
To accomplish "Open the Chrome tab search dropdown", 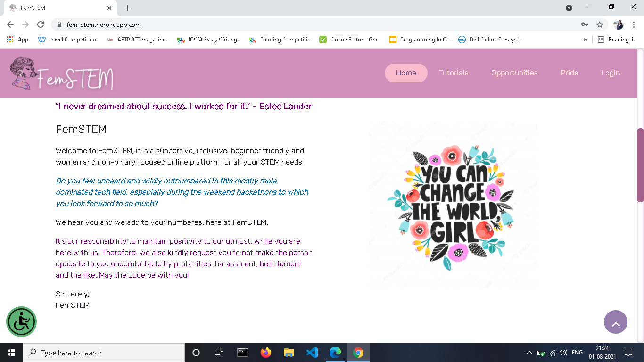I will pyautogui.click(x=569, y=8).
